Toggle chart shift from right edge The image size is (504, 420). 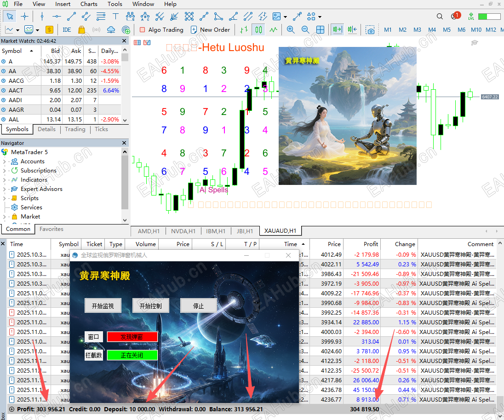[x=352, y=29]
